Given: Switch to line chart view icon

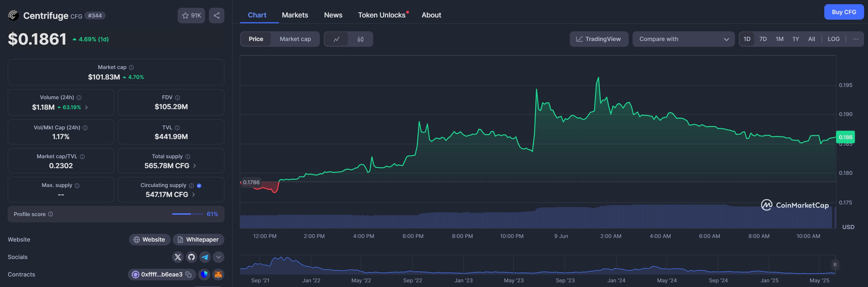Looking at the screenshot, I should (336, 39).
